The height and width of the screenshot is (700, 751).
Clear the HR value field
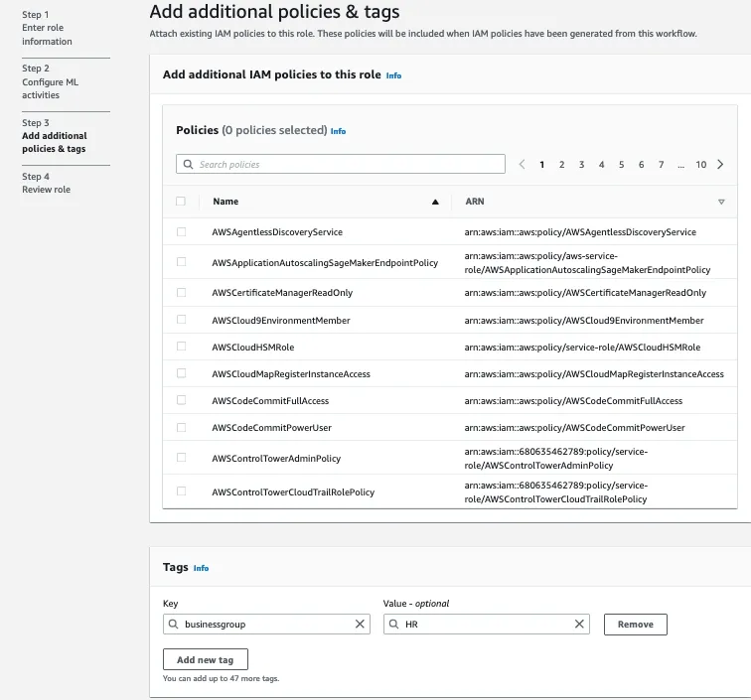(x=579, y=625)
